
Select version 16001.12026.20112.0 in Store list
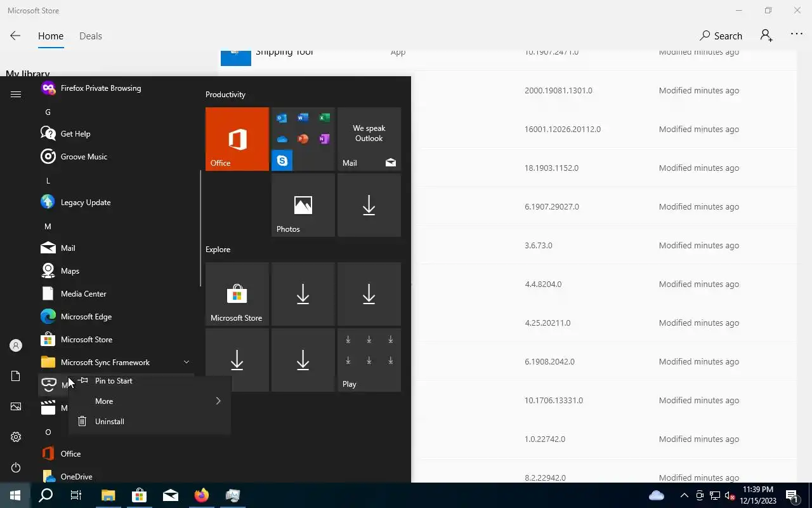point(563,130)
